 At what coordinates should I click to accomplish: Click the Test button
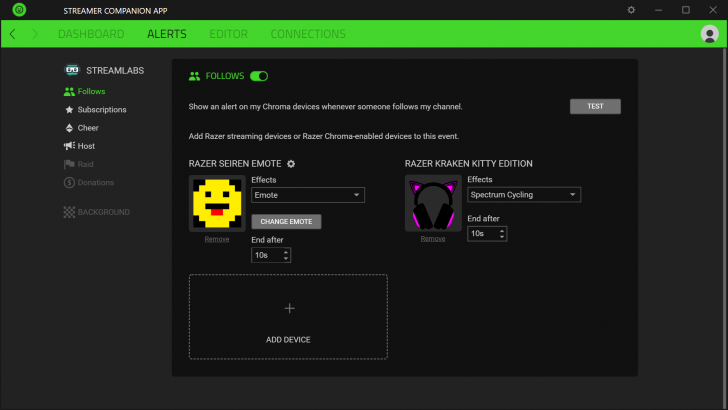coord(595,106)
